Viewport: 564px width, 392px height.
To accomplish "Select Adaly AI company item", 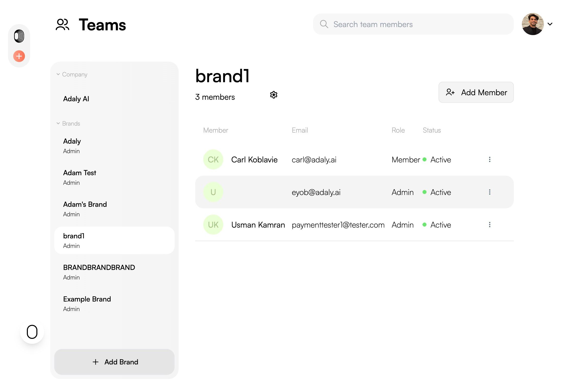I will coord(76,99).
